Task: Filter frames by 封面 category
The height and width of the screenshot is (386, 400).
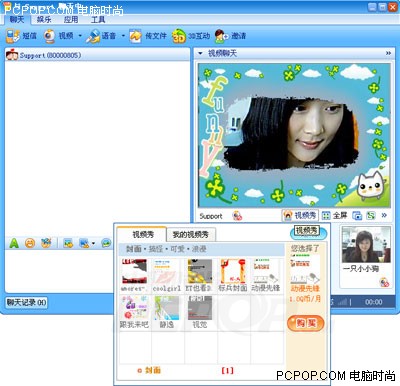Action: tap(134, 249)
